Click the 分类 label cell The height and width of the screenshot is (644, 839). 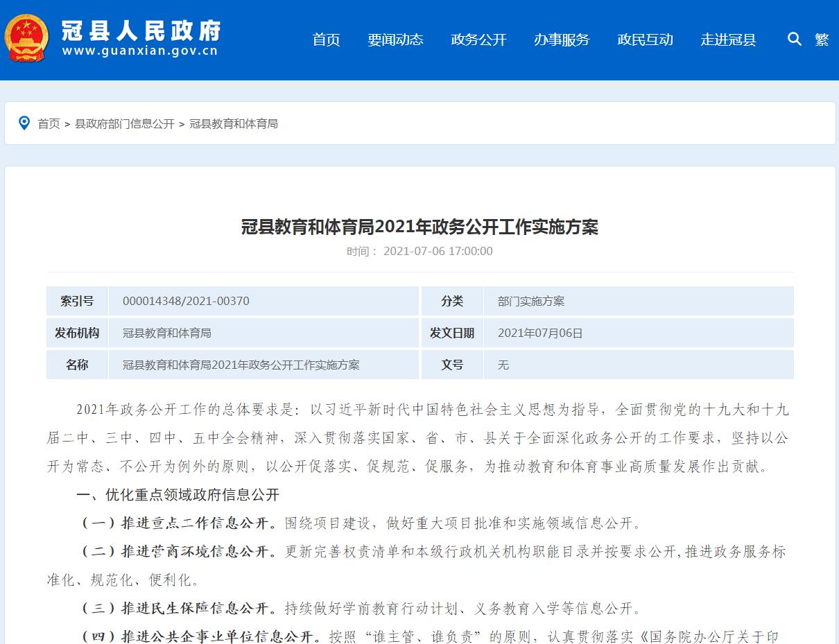[452, 301]
